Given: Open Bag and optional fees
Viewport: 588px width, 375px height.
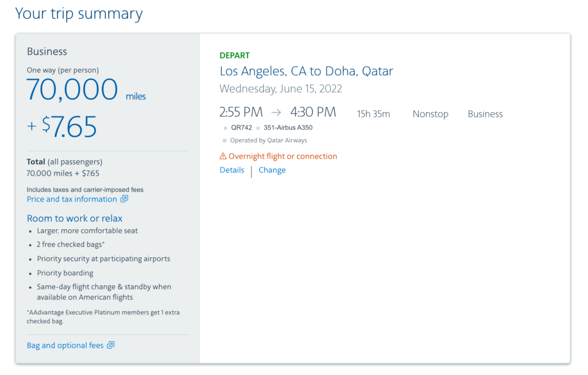Looking at the screenshot, I should tap(65, 345).
